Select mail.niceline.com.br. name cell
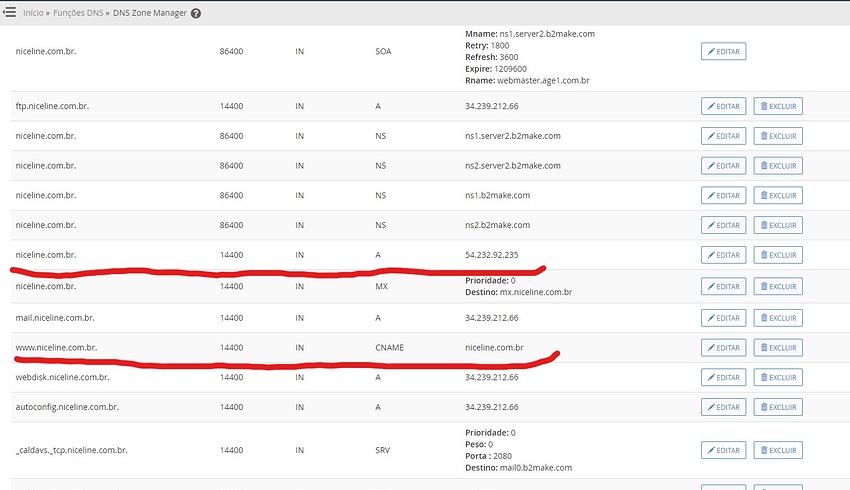 coord(55,318)
